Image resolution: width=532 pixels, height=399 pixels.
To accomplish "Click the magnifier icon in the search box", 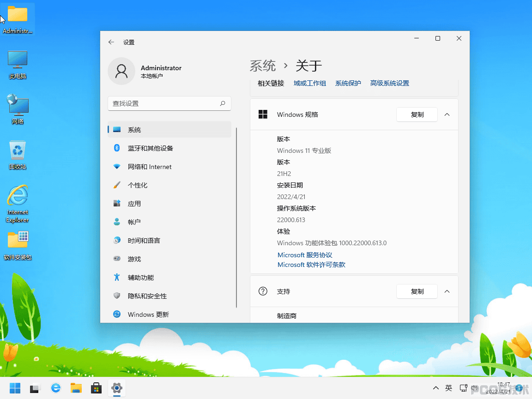I will pos(223,103).
